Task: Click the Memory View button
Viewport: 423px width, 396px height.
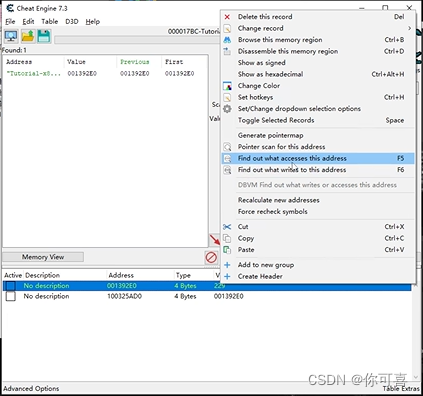Action: (43, 257)
